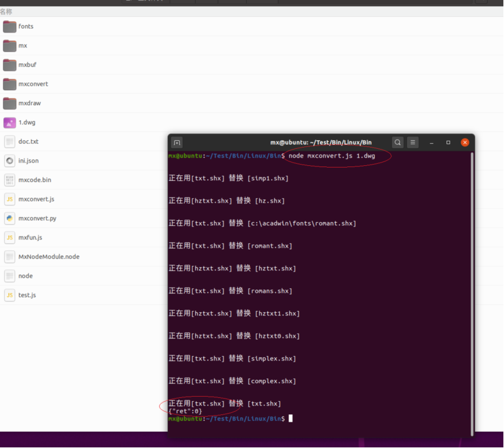Click the mxcode.bin binary file icon
Screen dimensions: 504x448
pos(9,180)
